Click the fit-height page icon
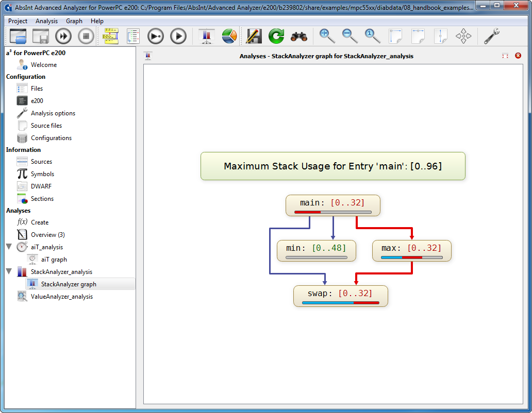The width and height of the screenshot is (532, 413). [441, 36]
